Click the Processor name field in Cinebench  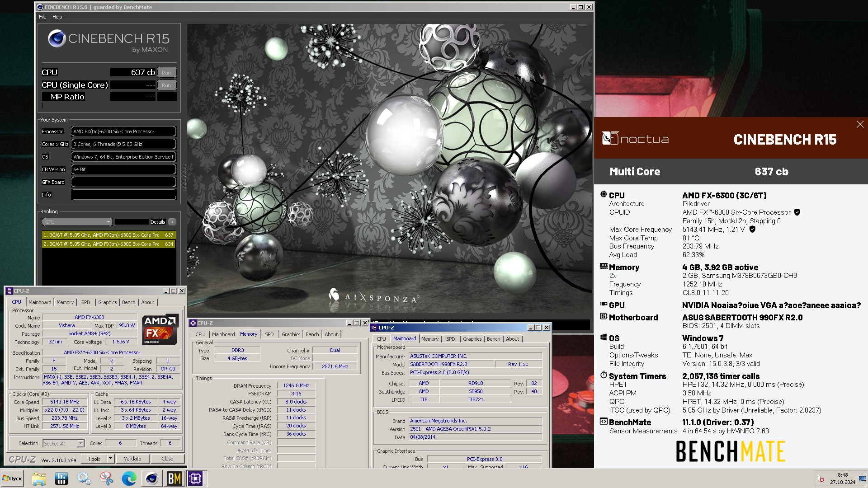tap(123, 131)
